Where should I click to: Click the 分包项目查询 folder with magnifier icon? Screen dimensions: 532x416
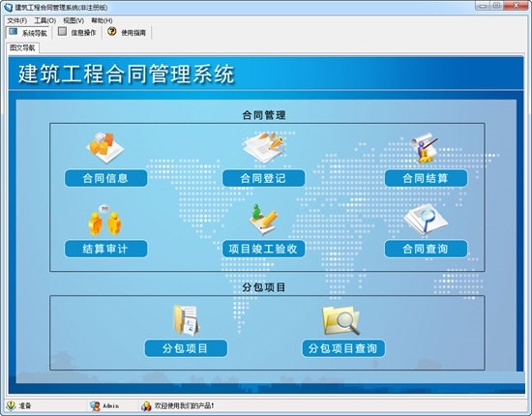tap(340, 320)
